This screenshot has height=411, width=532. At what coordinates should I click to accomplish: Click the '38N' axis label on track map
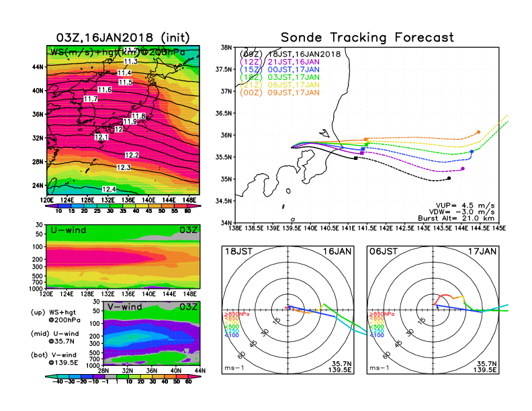coord(226,47)
